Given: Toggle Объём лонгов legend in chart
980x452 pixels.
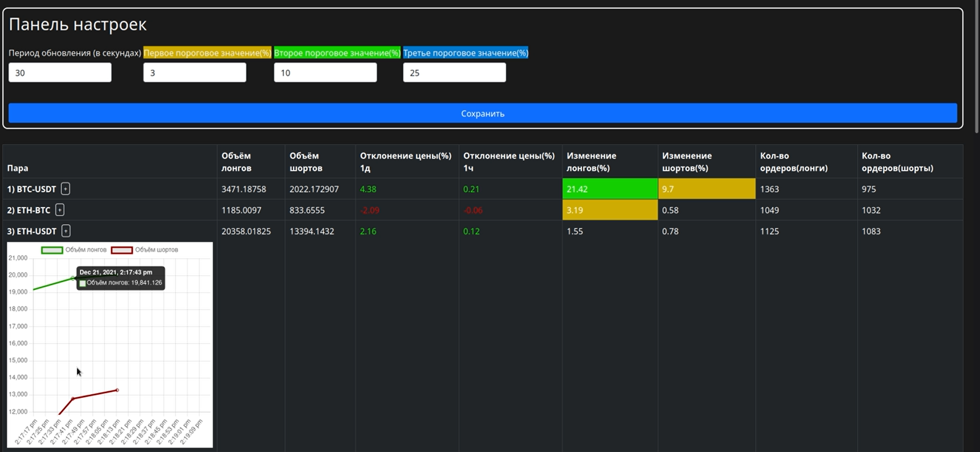Looking at the screenshot, I should coord(74,250).
